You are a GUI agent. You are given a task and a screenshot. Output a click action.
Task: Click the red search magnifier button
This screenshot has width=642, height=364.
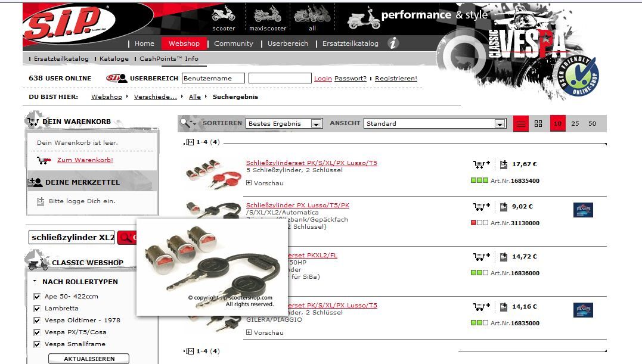coord(126,238)
